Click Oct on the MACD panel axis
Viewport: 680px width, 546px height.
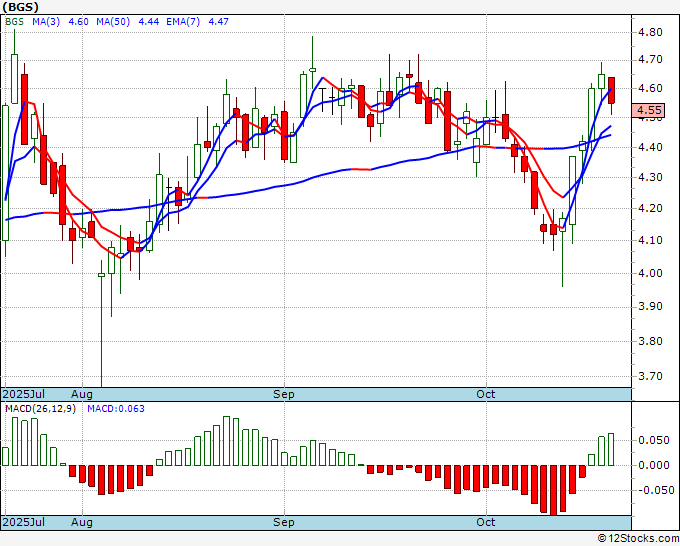point(485,522)
